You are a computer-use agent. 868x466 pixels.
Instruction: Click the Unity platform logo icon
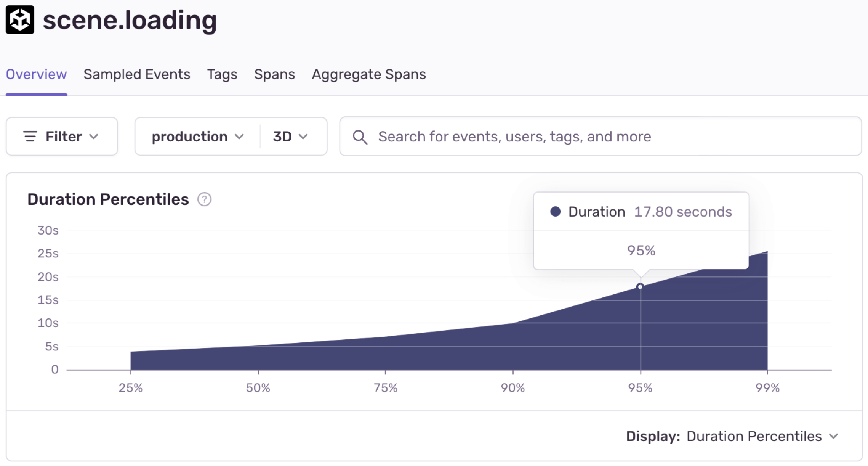pos(20,20)
